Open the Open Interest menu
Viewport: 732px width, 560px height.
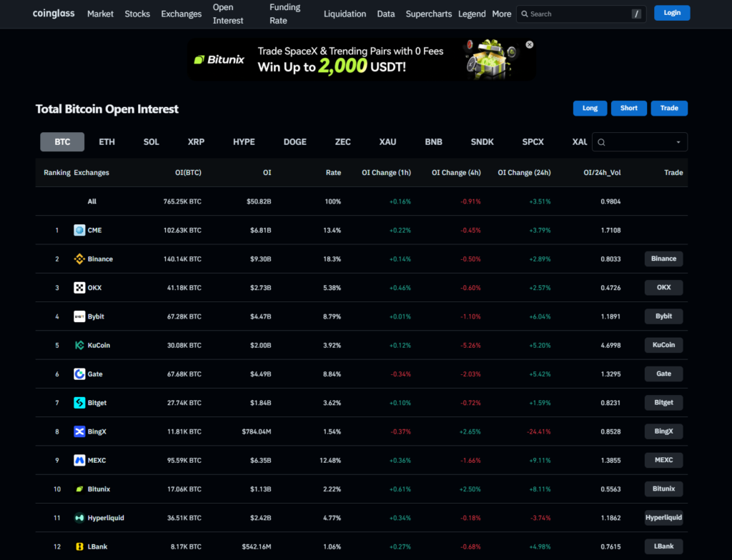click(228, 14)
